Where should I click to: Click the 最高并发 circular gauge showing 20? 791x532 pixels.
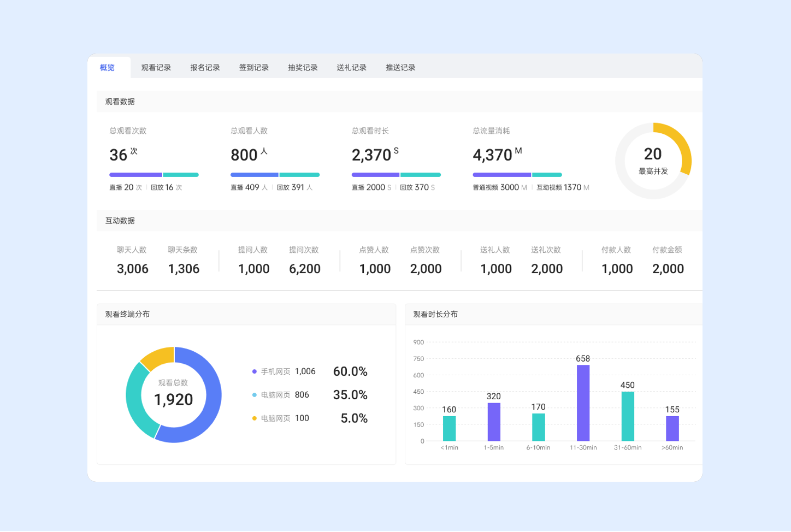pyautogui.click(x=653, y=161)
